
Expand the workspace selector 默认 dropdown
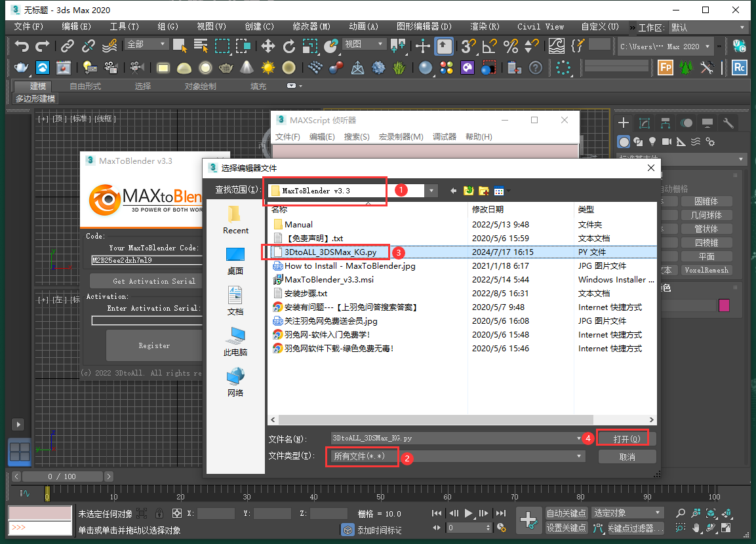pos(707,28)
